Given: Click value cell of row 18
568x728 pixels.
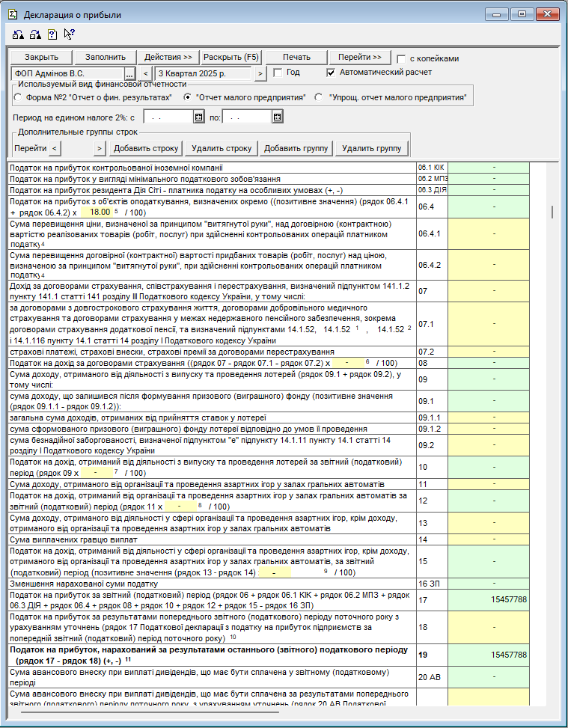Looking at the screenshot, I should pos(489,627).
